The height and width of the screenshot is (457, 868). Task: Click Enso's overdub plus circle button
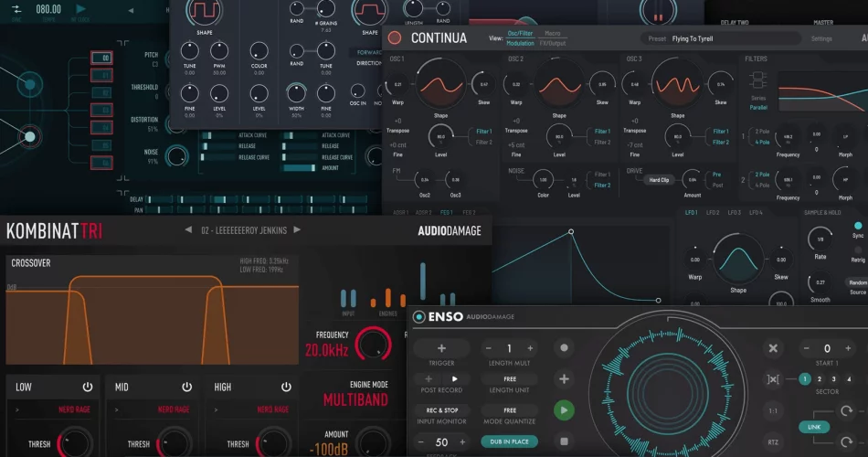pos(564,379)
